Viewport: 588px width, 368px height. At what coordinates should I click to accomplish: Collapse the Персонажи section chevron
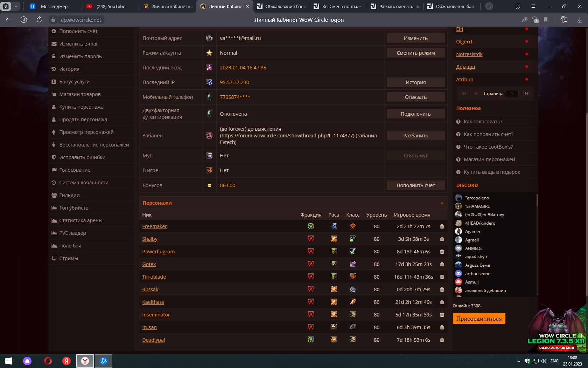(442, 203)
